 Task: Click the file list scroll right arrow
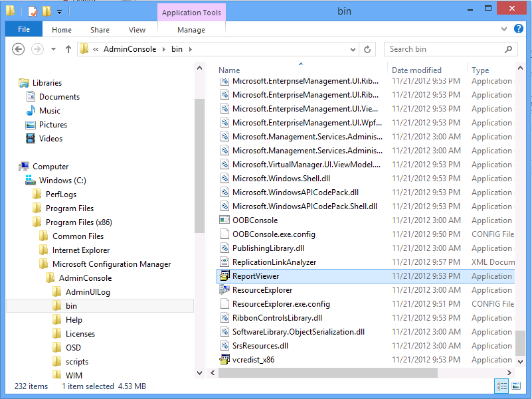pyautogui.click(x=509, y=372)
